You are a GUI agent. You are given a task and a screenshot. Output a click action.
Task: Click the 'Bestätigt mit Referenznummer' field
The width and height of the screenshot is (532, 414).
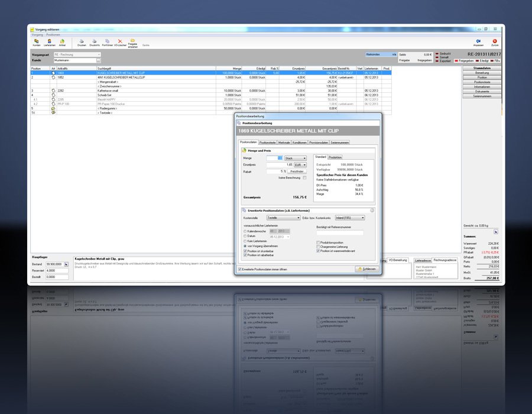(x=340, y=233)
